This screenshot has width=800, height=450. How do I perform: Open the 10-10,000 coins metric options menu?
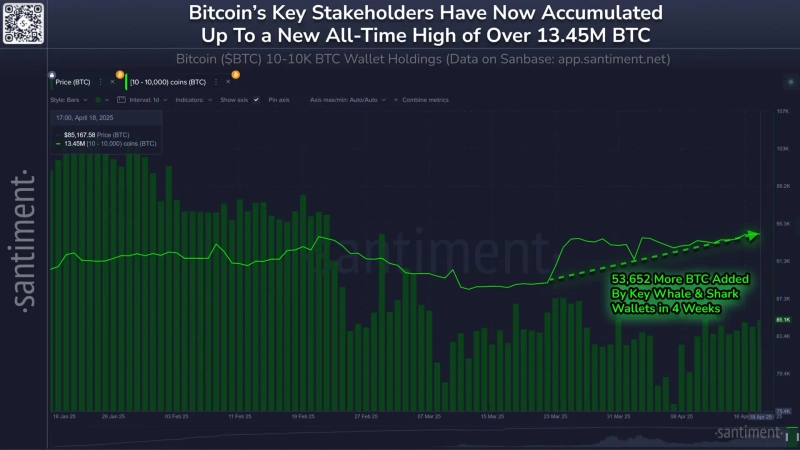click(214, 81)
